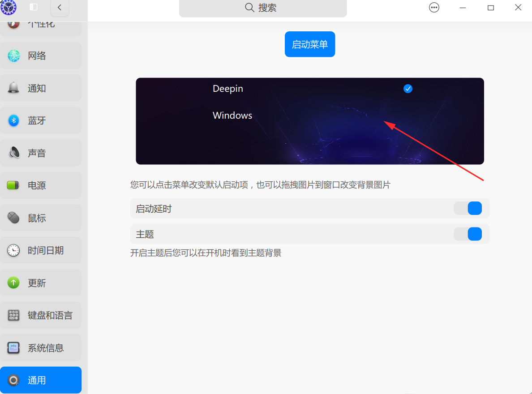Open the 更新 update settings
Viewport: 532px width, 394px height.
click(41, 283)
